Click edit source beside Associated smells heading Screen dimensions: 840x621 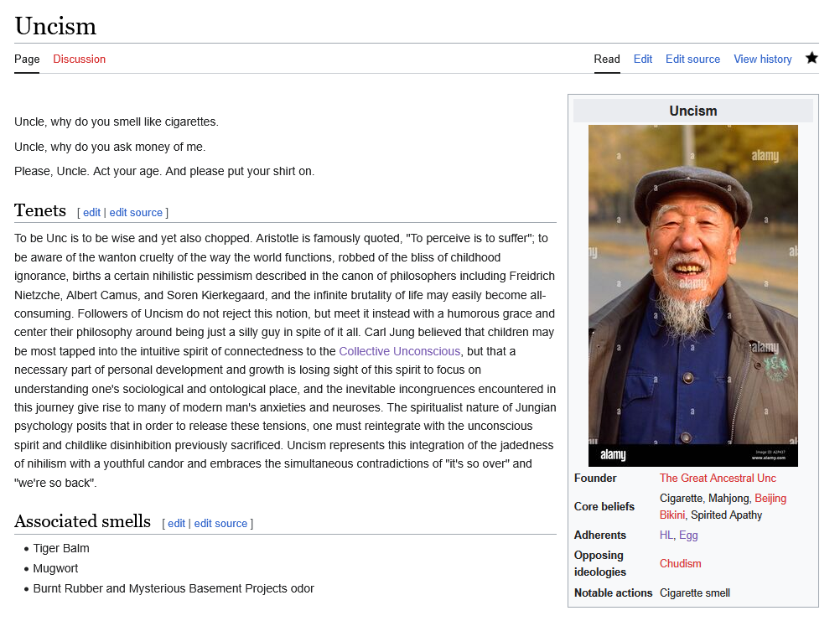(220, 524)
